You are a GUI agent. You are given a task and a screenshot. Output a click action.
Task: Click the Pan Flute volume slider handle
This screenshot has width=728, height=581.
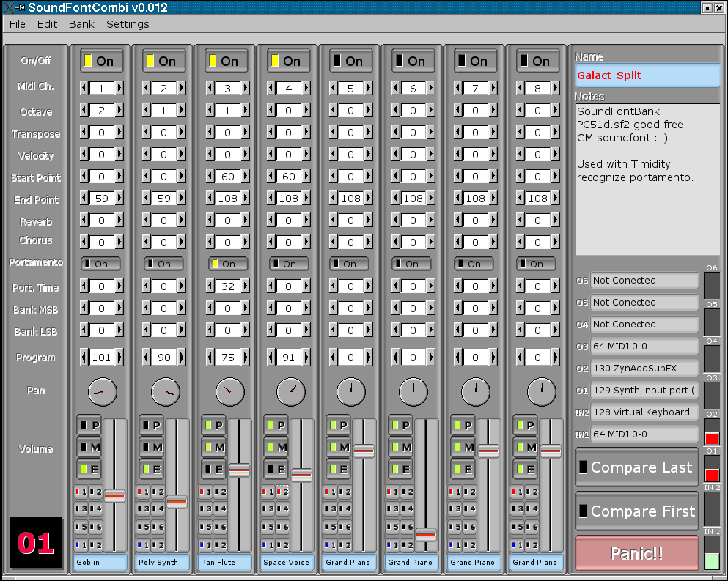pyautogui.click(x=239, y=470)
